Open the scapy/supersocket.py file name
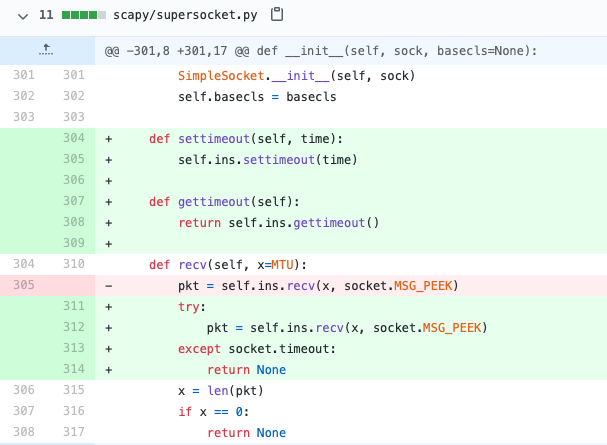The width and height of the screenshot is (607, 445). tap(185, 15)
